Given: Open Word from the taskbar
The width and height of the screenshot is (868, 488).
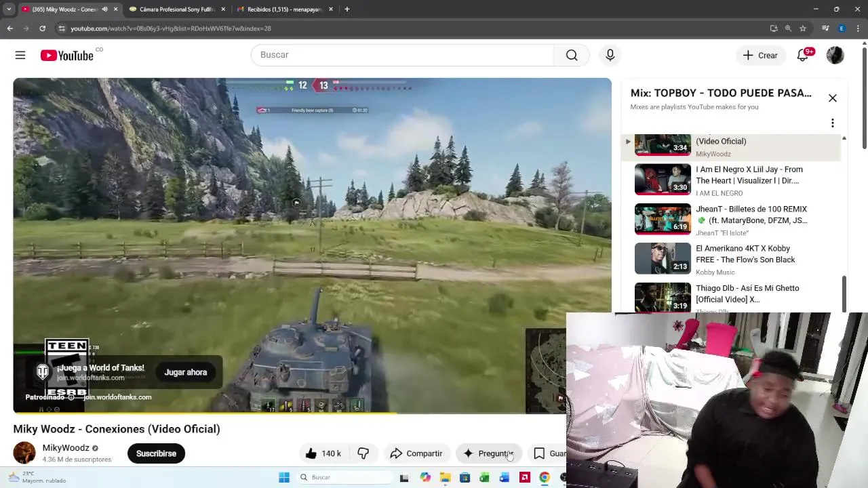Looking at the screenshot, I should (505, 477).
